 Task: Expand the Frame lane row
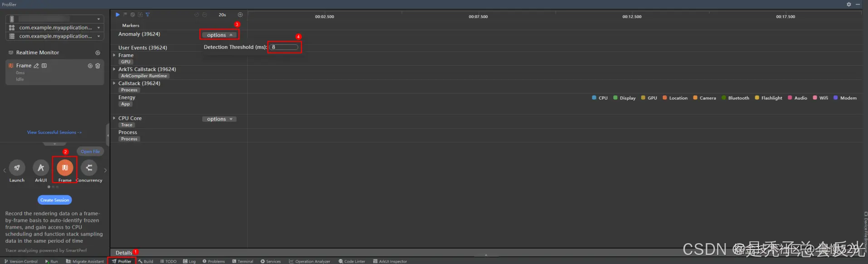coord(114,55)
